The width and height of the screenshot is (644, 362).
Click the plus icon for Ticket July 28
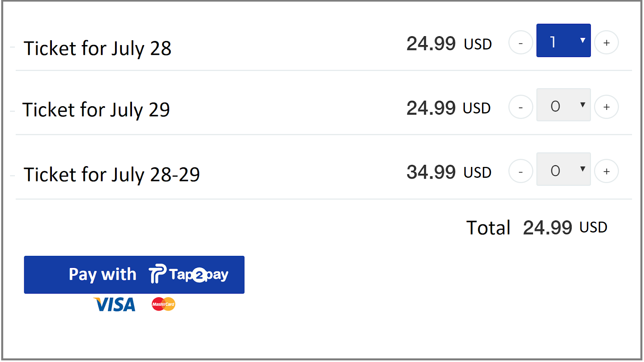tap(606, 42)
